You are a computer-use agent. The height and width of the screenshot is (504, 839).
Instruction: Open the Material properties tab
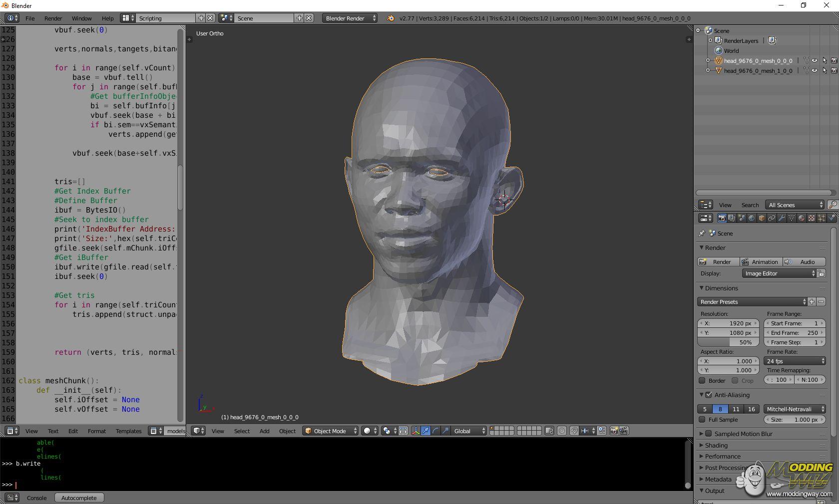coord(802,218)
